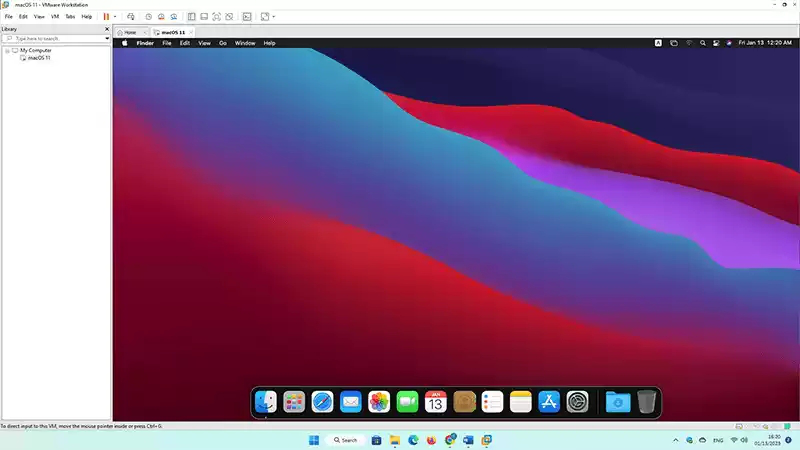Open the macOS Help menu
The width and height of the screenshot is (800, 450).
point(269,43)
